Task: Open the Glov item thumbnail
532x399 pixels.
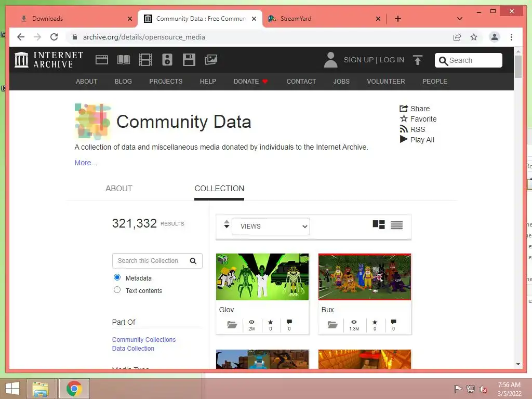Action: [x=262, y=277]
